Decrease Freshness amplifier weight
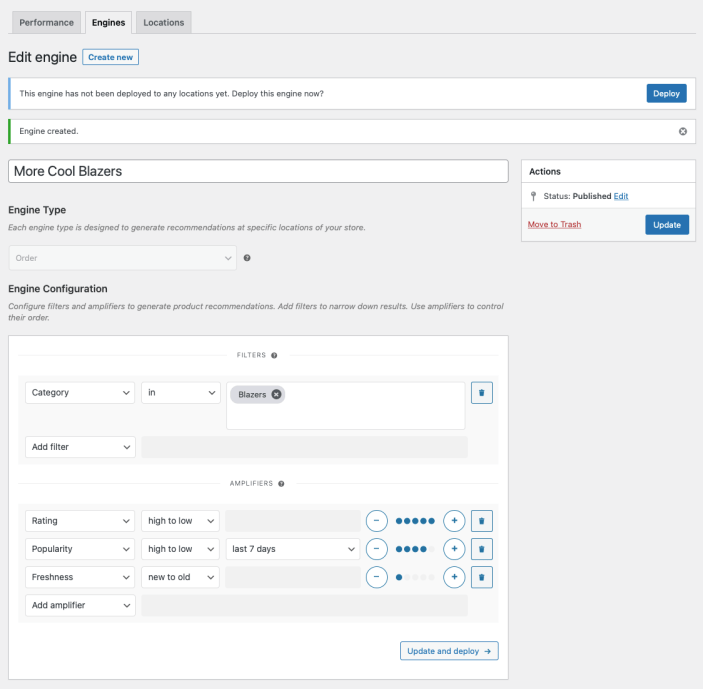 point(377,577)
